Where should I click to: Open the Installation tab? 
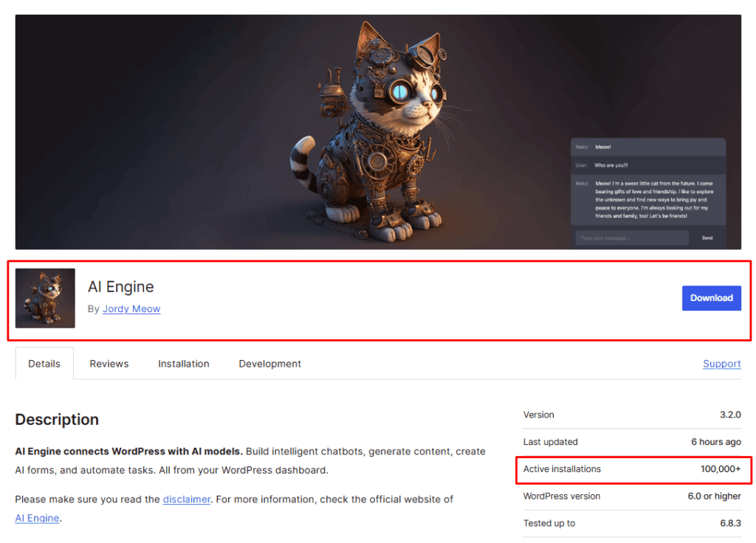[183, 363]
